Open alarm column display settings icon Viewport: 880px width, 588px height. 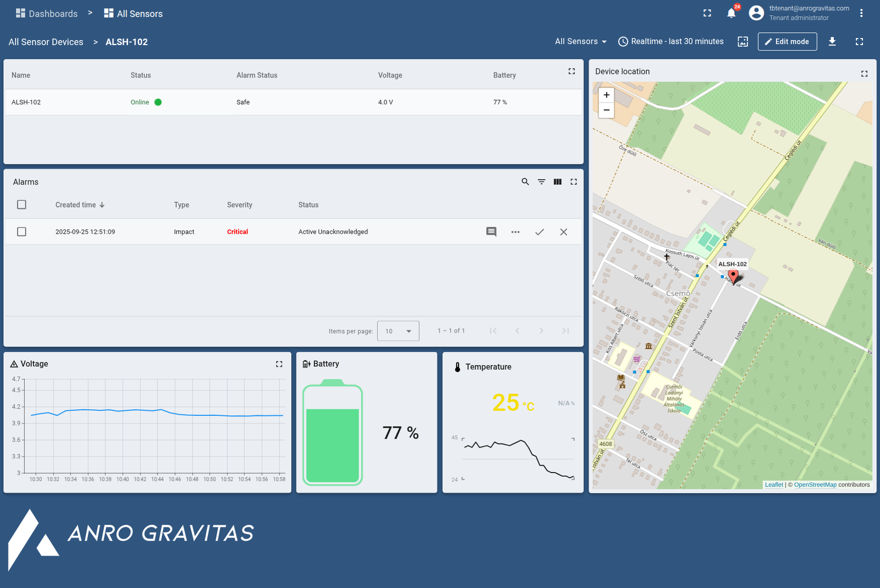[558, 182]
